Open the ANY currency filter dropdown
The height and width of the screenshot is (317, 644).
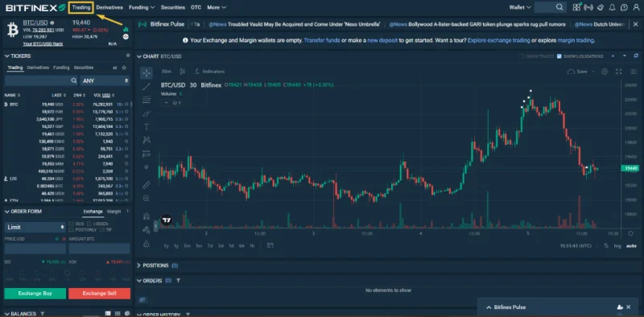click(x=105, y=81)
